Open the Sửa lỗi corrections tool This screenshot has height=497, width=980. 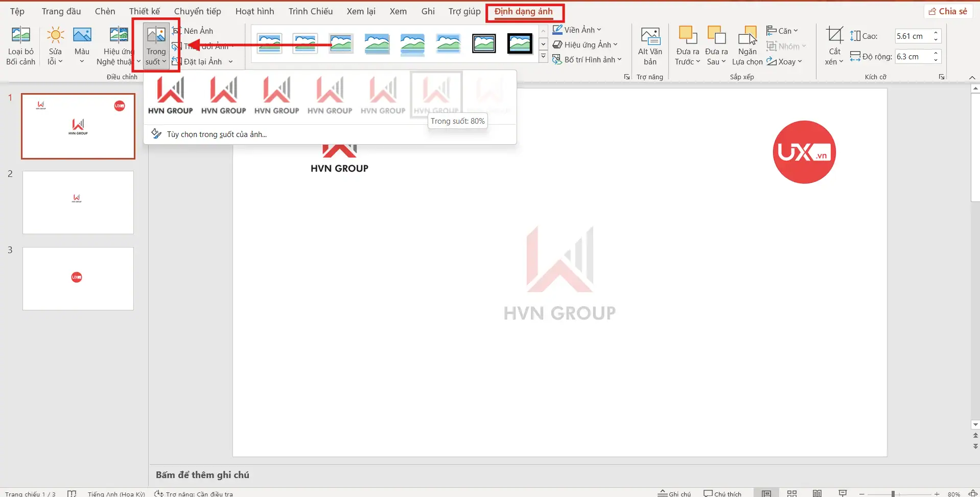55,45
